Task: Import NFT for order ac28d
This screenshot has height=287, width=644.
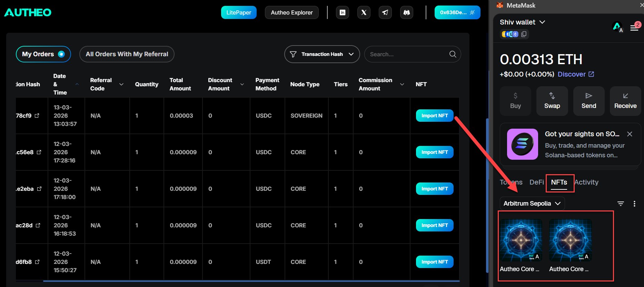Action: (435, 225)
